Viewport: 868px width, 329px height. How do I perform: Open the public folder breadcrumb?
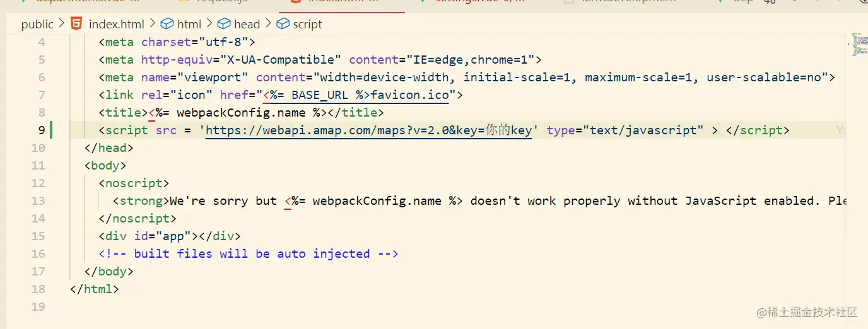point(37,24)
